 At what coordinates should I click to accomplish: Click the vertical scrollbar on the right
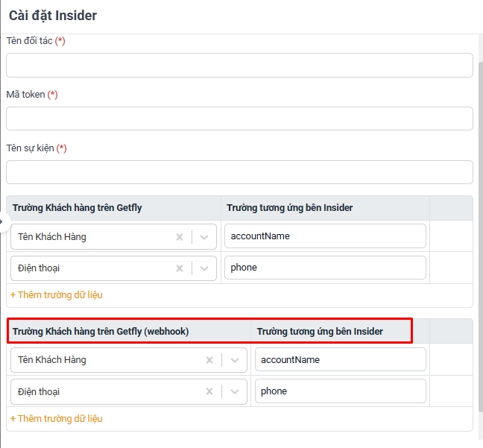[481, 236]
